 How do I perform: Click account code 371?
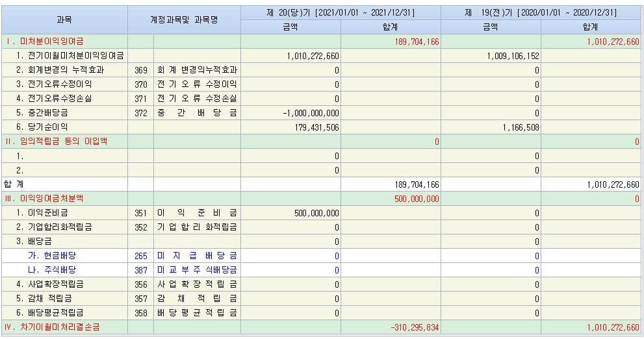[x=141, y=99]
